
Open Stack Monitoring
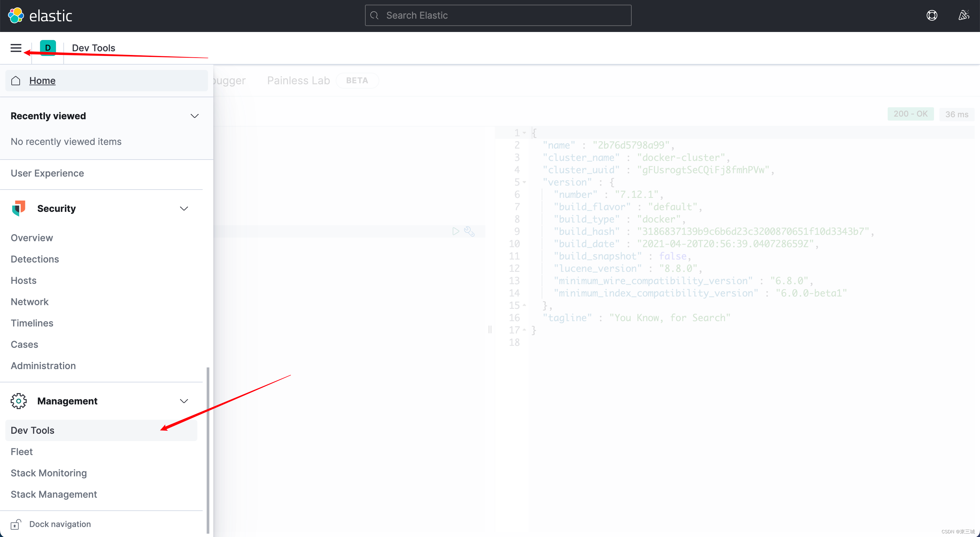49,473
